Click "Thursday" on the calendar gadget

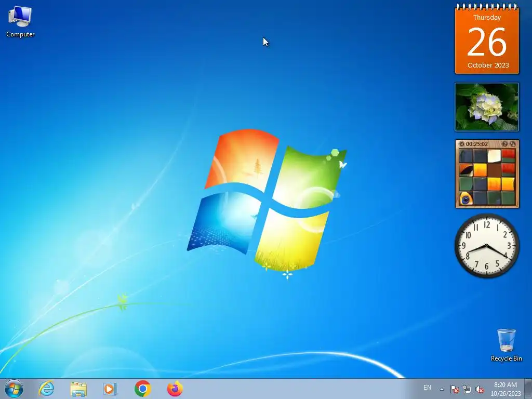pos(487,18)
